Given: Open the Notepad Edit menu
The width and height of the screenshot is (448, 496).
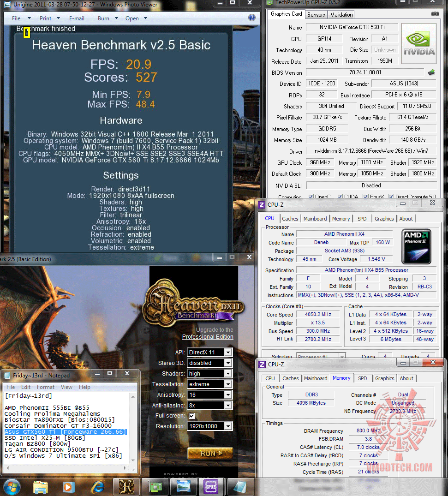Looking at the screenshot, I should pyautogui.click(x=26, y=387).
